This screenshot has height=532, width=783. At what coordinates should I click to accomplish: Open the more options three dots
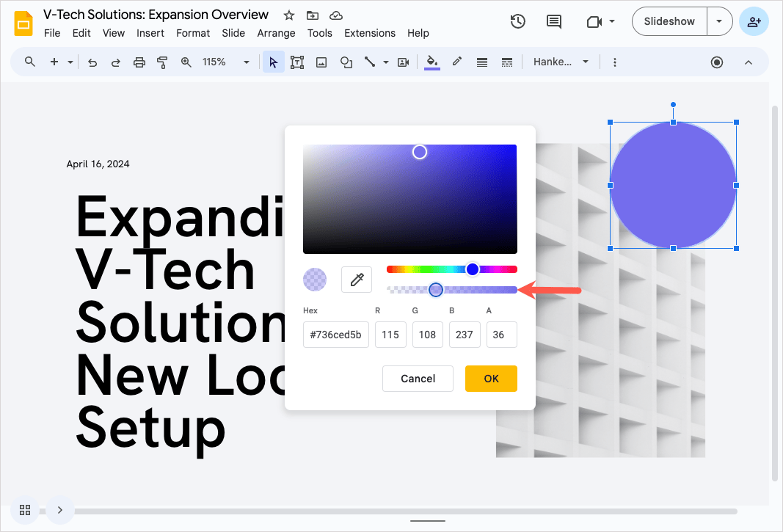(615, 62)
